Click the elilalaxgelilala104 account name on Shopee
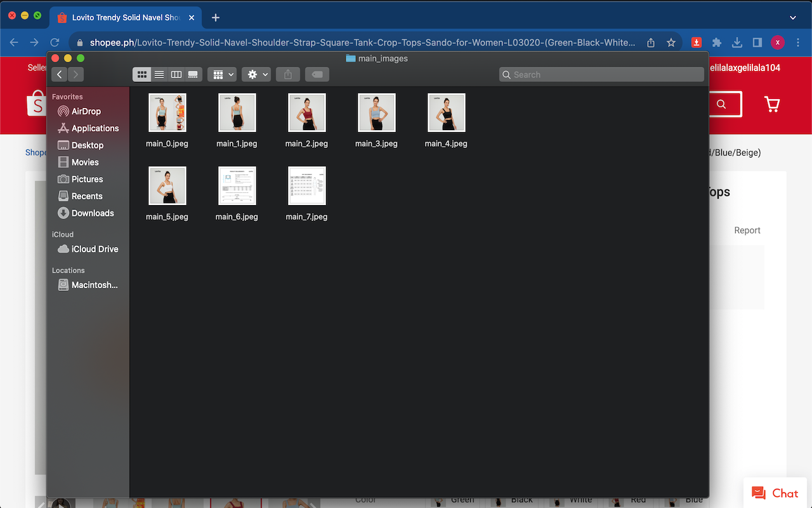The image size is (812, 508). tap(745, 68)
